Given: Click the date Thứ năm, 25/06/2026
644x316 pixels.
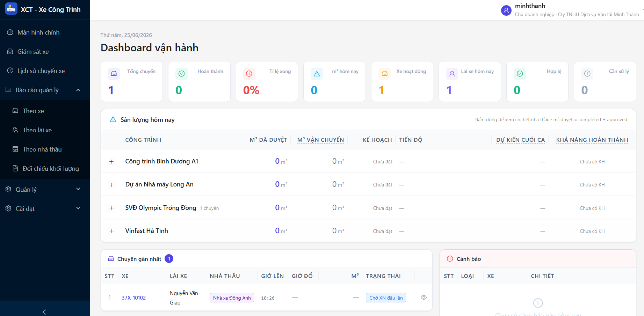Looking at the screenshot, I should 126,35.
